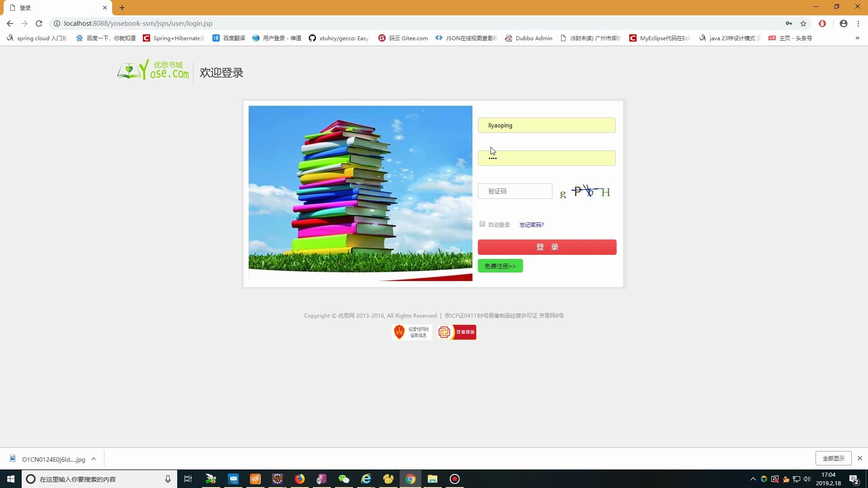Click the password input field
This screenshot has width=868, height=488.
[547, 158]
